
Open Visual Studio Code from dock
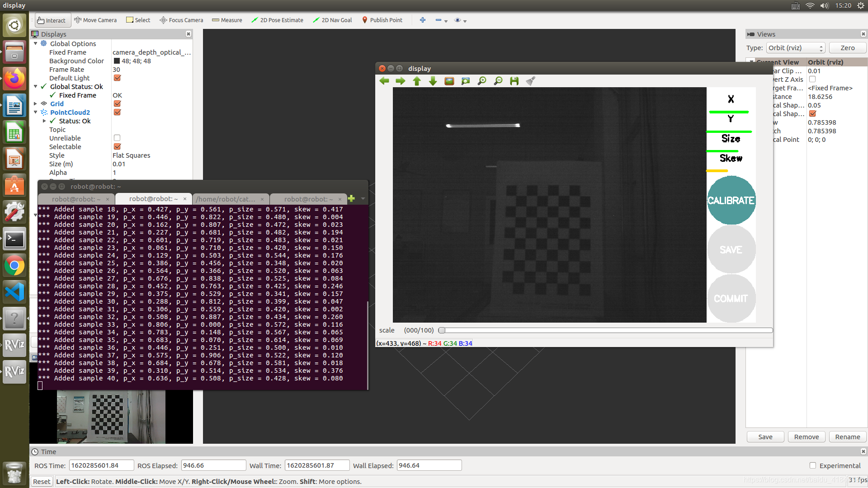pos(14,292)
